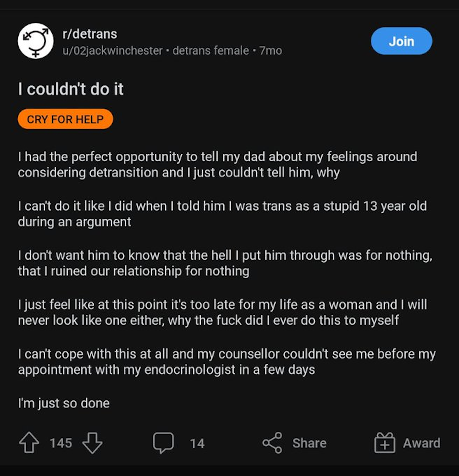
Task: Click the 7mo post timestamp
Action: (271, 51)
